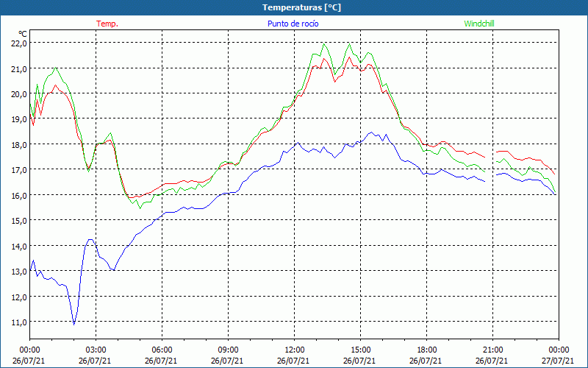Click the 20,0 y-axis value
Viewport: 588px width, 368px height.
coord(20,94)
